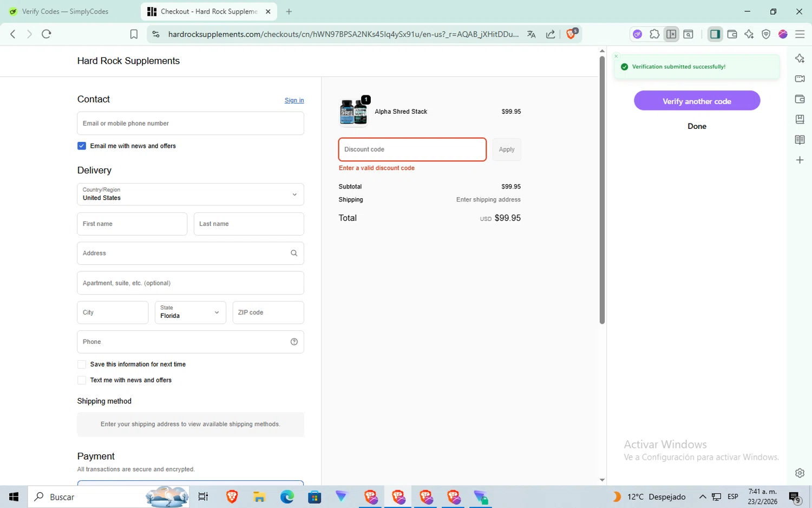This screenshot has width=812, height=508.
Task: Go back with the browser back arrow
Action: tap(13, 34)
